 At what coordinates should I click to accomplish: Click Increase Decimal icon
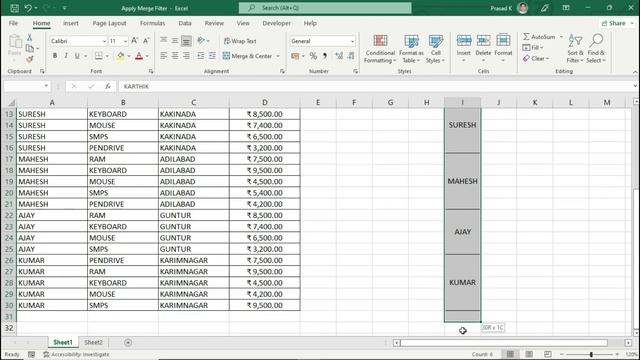pyautogui.click(x=339, y=56)
